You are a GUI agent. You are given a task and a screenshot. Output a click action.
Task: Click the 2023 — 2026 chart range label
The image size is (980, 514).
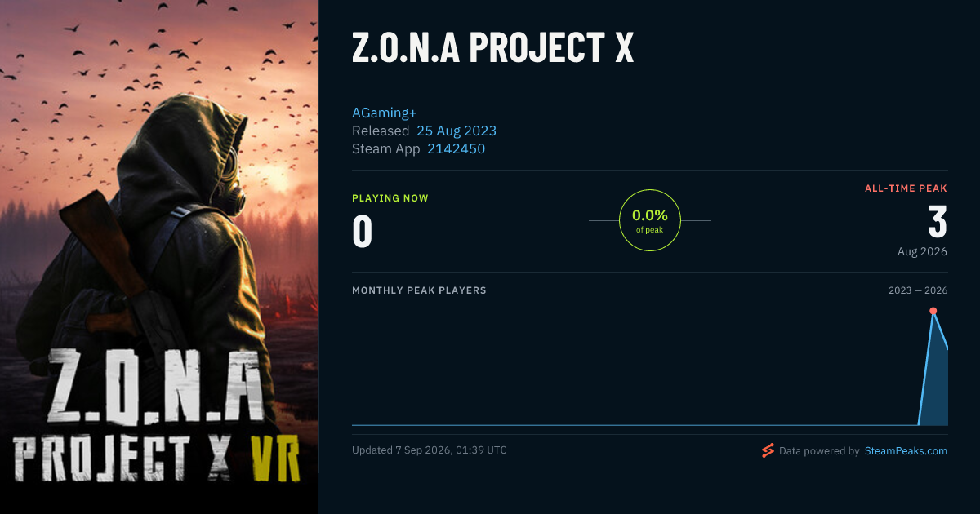coord(918,290)
